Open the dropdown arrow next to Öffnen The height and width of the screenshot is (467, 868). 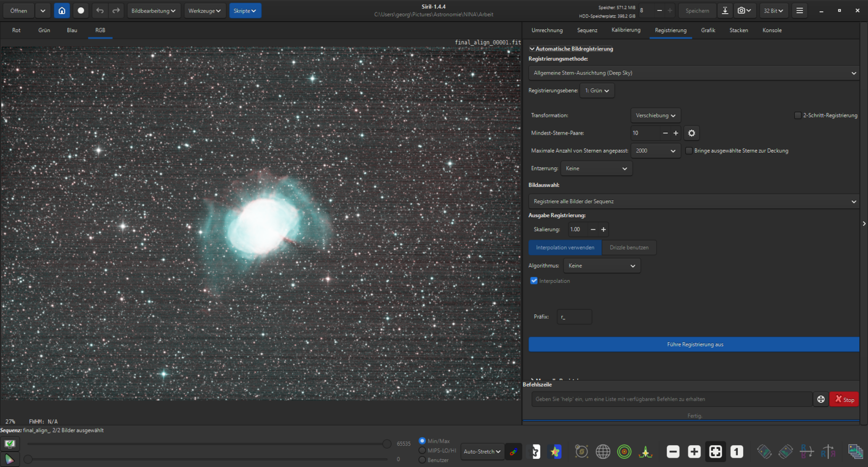[43, 11]
